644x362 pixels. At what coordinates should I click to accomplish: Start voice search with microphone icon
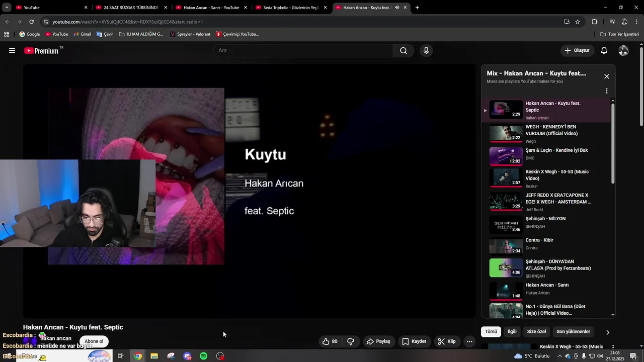coord(426,50)
